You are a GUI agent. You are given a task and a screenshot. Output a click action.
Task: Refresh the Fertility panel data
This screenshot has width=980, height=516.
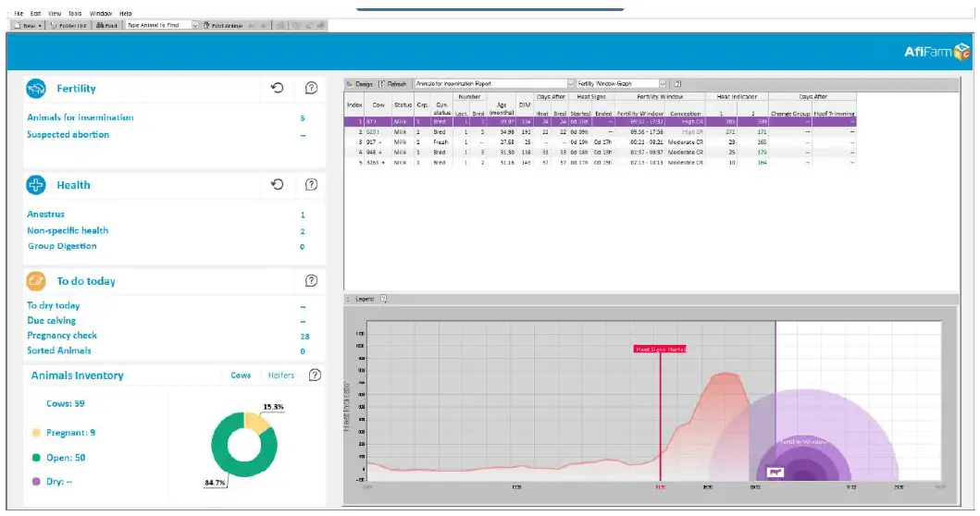tap(277, 88)
